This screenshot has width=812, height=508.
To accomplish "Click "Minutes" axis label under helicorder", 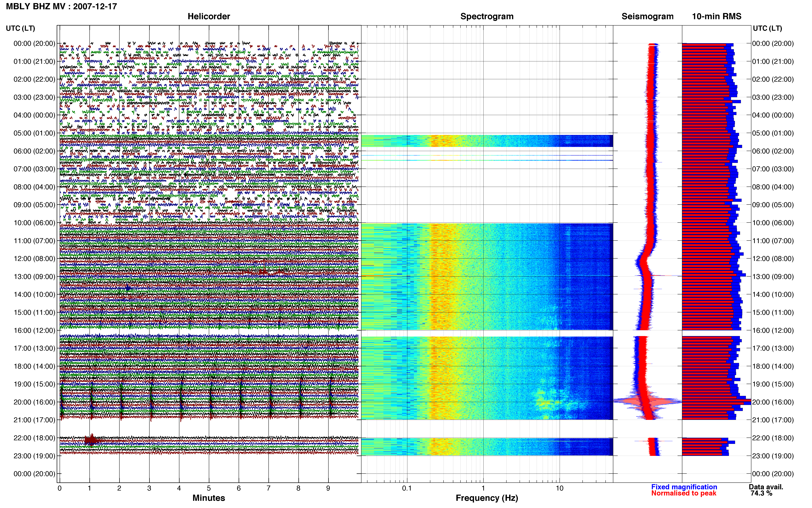I will pos(209,498).
